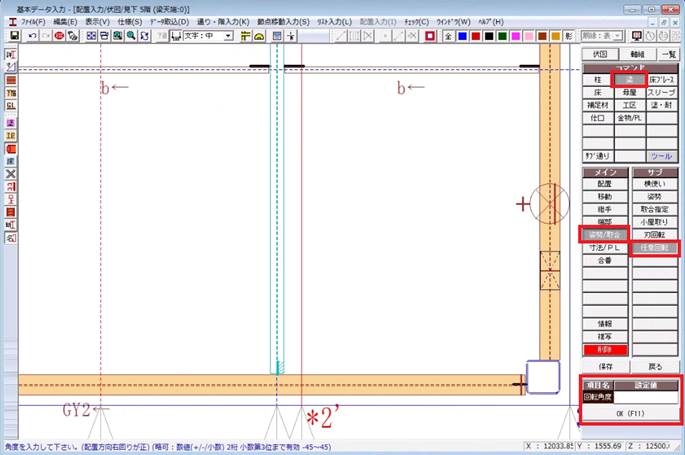The width and height of the screenshot is (685, 455).
Task: Click the 全 all-colors button
Action: pos(448,36)
